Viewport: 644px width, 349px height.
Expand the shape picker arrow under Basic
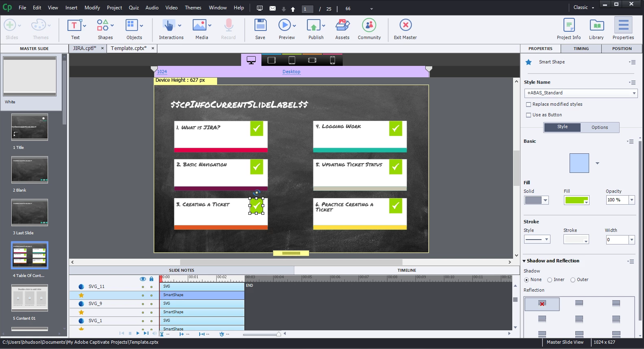(x=597, y=163)
